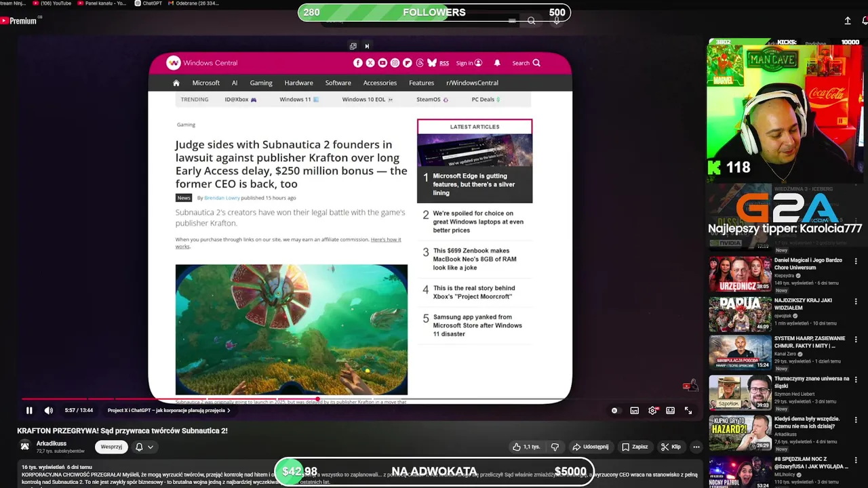Open the Windows Central Flipboard icon

408,63
